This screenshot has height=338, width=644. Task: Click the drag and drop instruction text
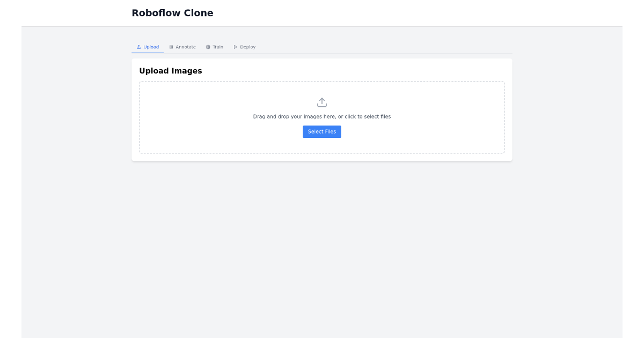click(x=322, y=116)
